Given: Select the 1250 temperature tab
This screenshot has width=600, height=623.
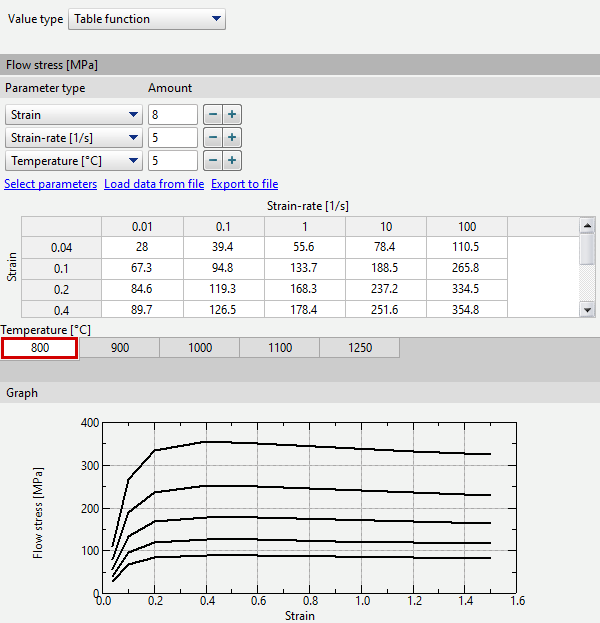Looking at the screenshot, I should (359, 348).
